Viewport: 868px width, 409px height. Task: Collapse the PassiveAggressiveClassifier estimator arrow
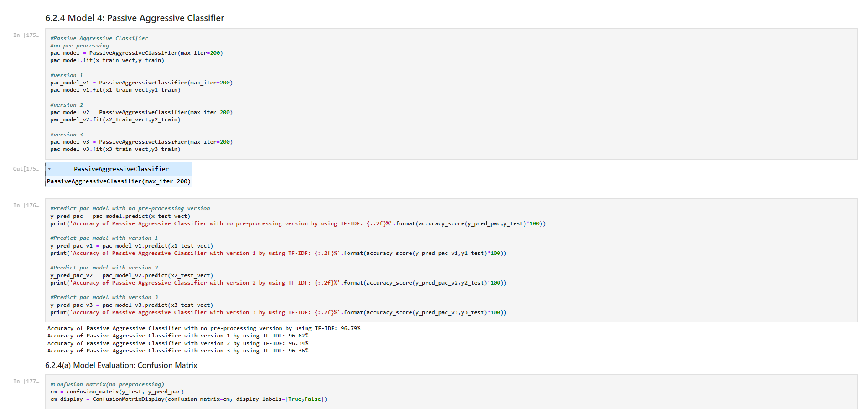click(x=49, y=169)
